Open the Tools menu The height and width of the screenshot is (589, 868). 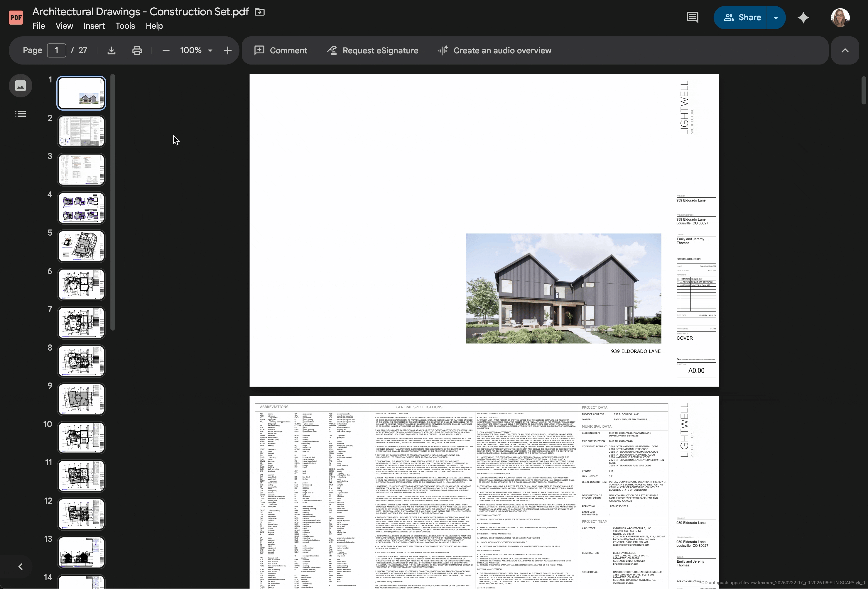pyautogui.click(x=125, y=26)
